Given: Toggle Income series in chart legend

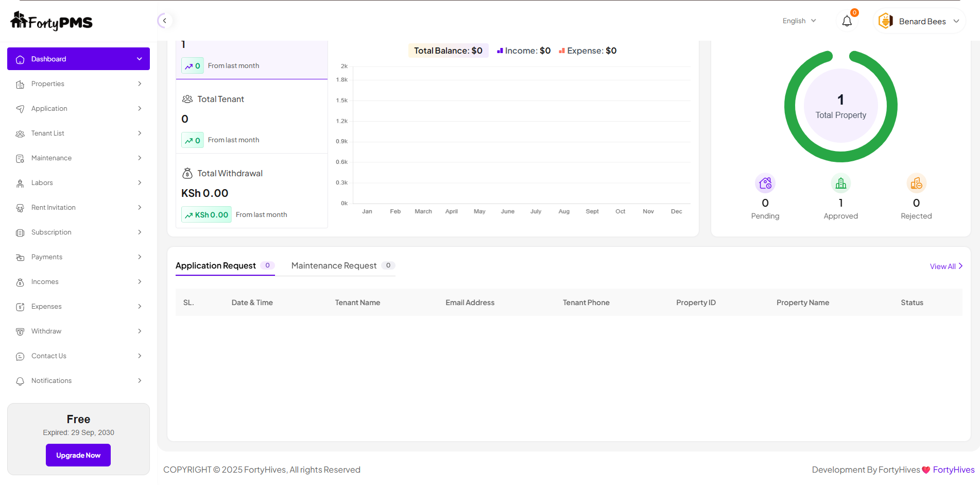Looking at the screenshot, I should [523, 51].
